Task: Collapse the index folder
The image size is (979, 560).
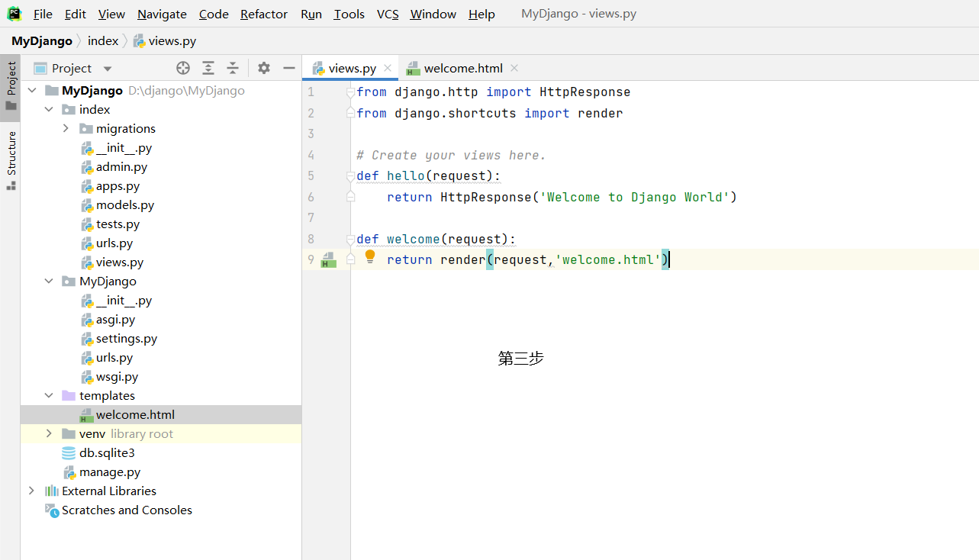Action: pyautogui.click(x=49, y=109)
